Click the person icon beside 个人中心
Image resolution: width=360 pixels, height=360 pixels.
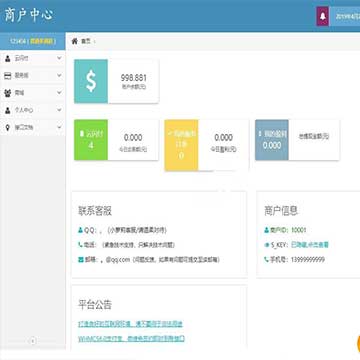tap(7, 110)
